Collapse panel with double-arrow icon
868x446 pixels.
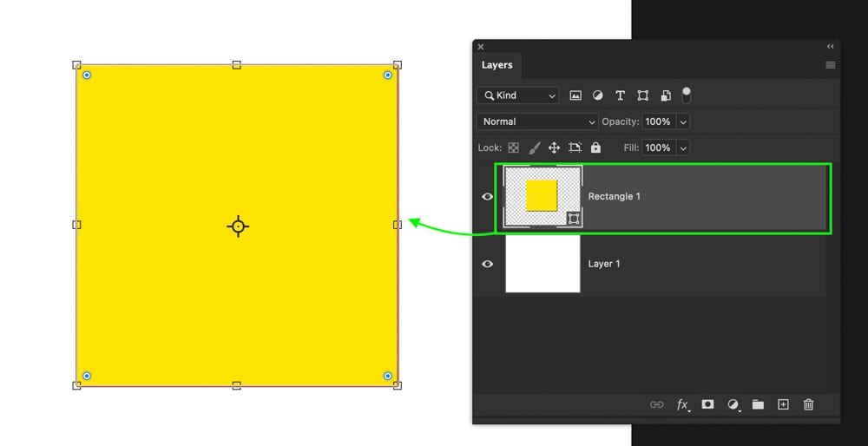831,47
